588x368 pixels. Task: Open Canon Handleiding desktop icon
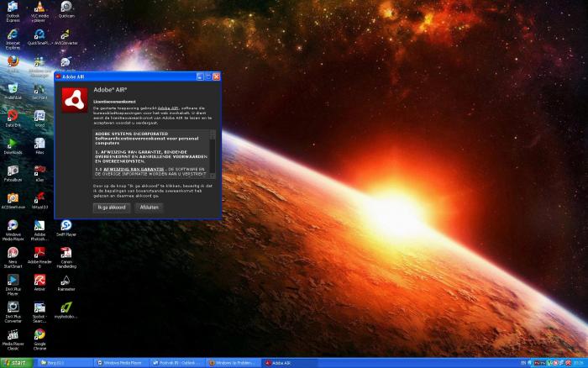(66, 257)
